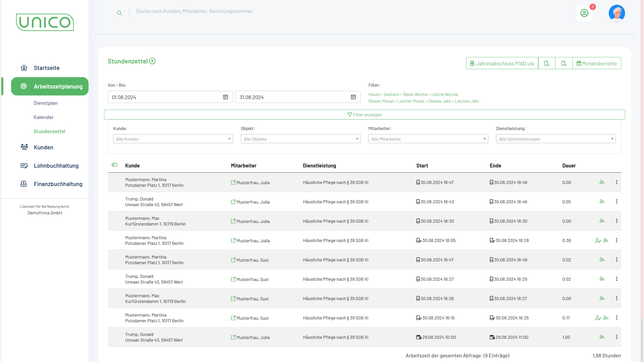Open the Alle Mitarbeiter dropdown
Viewport: 644px width, 362px height.
[428, 139]
